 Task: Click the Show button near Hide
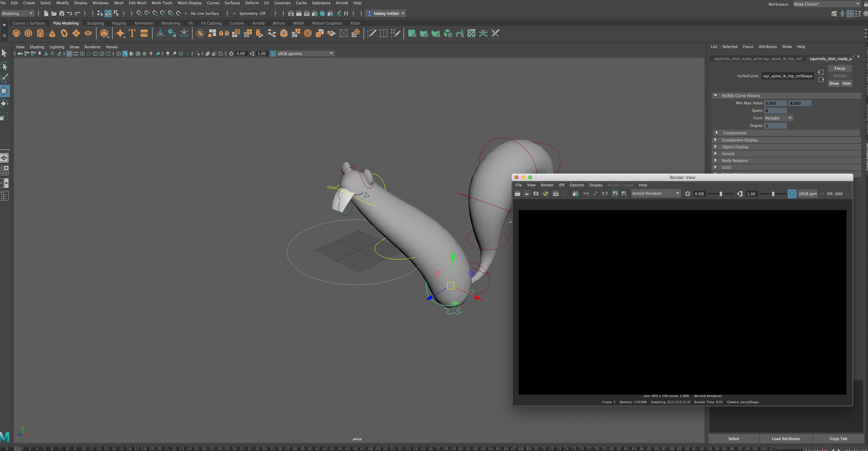pyautogui.click(x=834, y=83)
